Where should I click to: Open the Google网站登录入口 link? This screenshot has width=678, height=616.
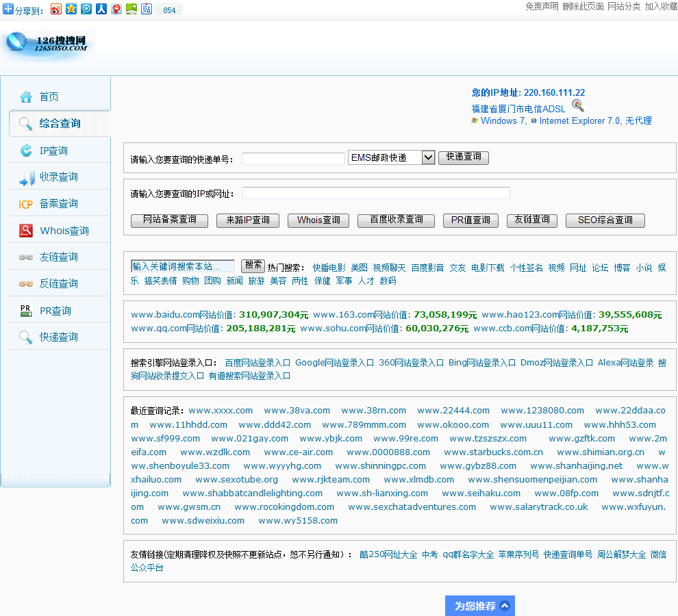point(335,363)
